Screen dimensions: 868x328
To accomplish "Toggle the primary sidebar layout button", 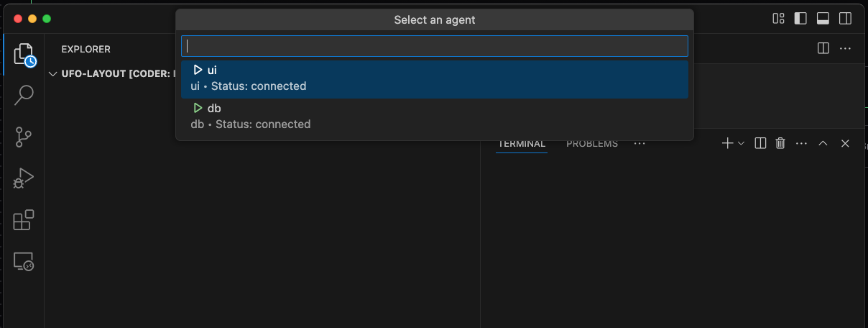I will coord(800,19).
